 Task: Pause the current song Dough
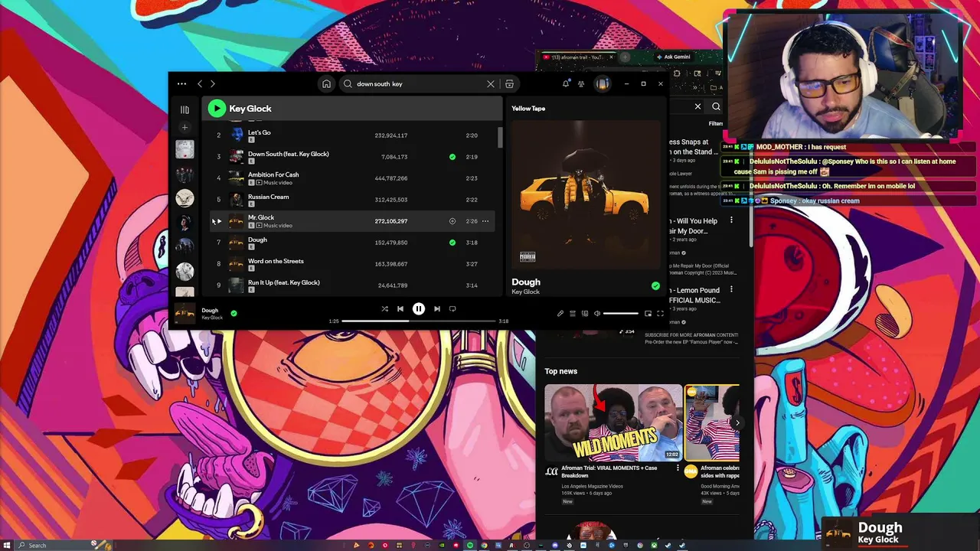click(x=419, y=309)
